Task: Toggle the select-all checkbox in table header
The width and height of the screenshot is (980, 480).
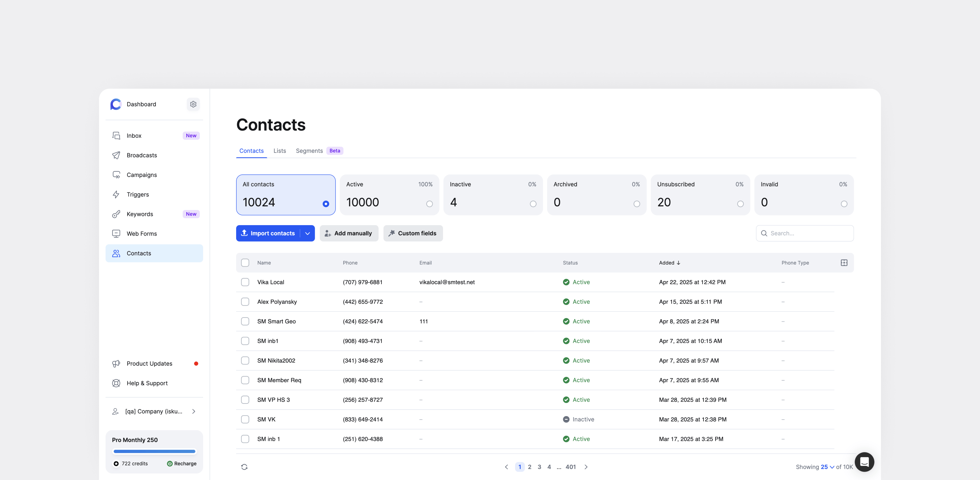Action: click(x=245, y=263)
